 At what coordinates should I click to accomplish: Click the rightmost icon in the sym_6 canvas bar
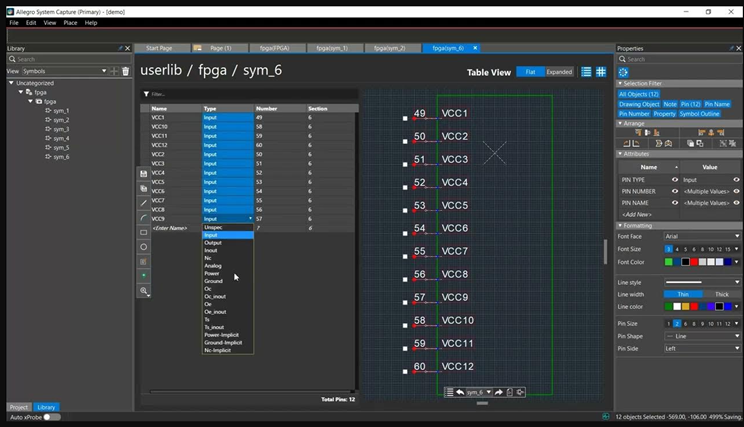click(x=520, y=392)
